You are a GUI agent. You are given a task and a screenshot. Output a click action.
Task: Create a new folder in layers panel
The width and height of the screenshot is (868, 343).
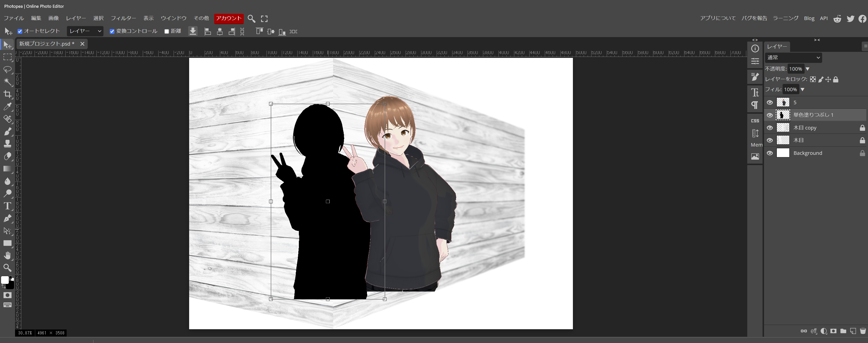pos(843,331)
